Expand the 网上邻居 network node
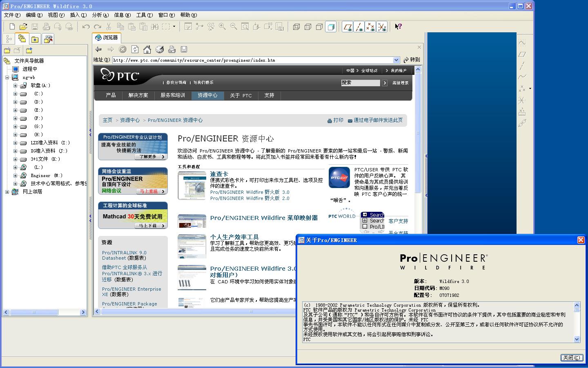This screenshot has height=368, width=588. 7,192
